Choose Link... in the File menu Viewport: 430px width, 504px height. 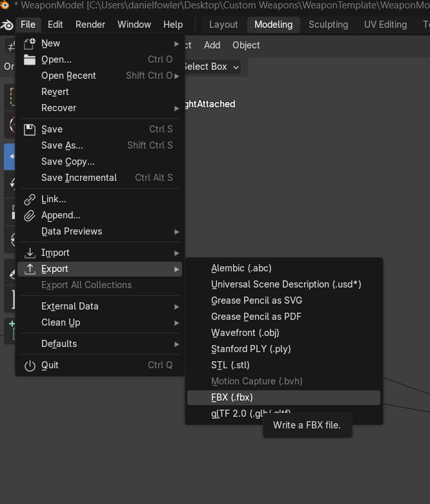(100, 199)
